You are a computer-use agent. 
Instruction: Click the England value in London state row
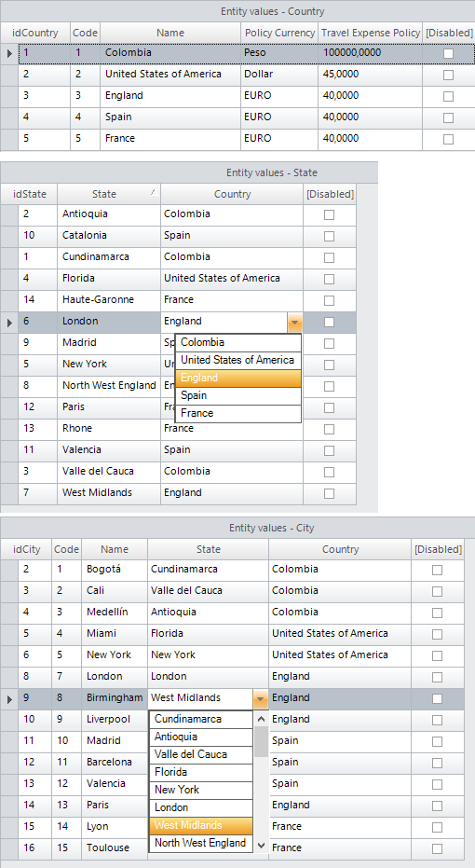point(224,322)
